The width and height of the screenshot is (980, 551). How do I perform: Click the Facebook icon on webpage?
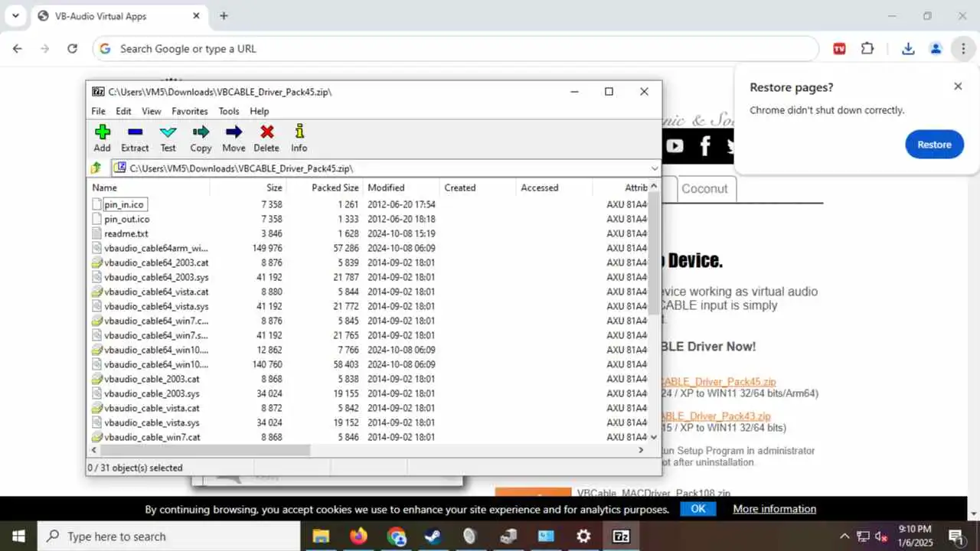(705, 145)
